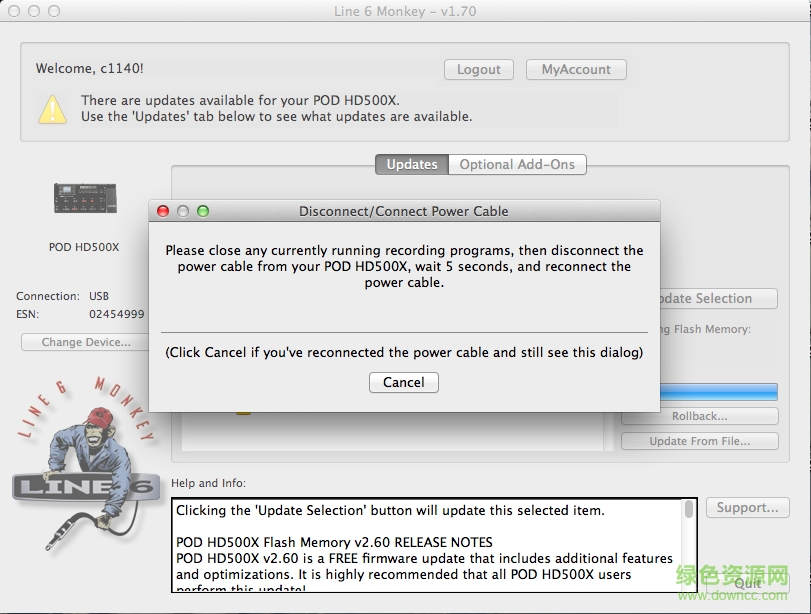Click the 'Flash Memory:' label

point(705,329)
